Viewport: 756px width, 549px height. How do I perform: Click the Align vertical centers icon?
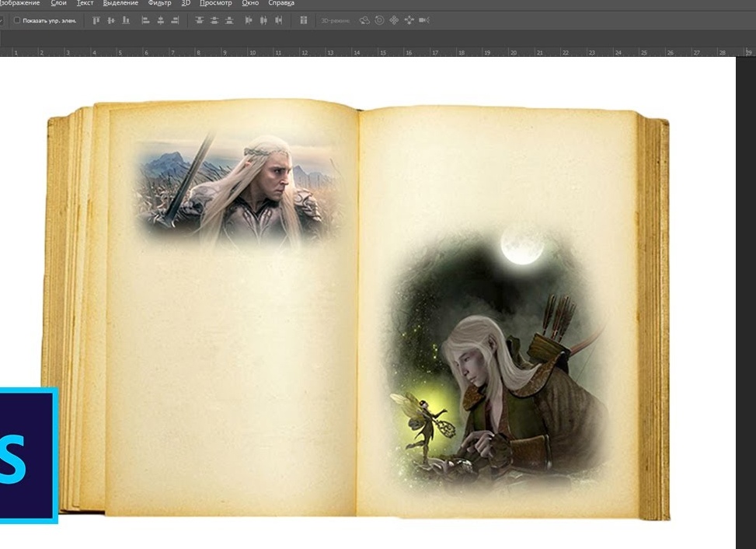point(111,20)
